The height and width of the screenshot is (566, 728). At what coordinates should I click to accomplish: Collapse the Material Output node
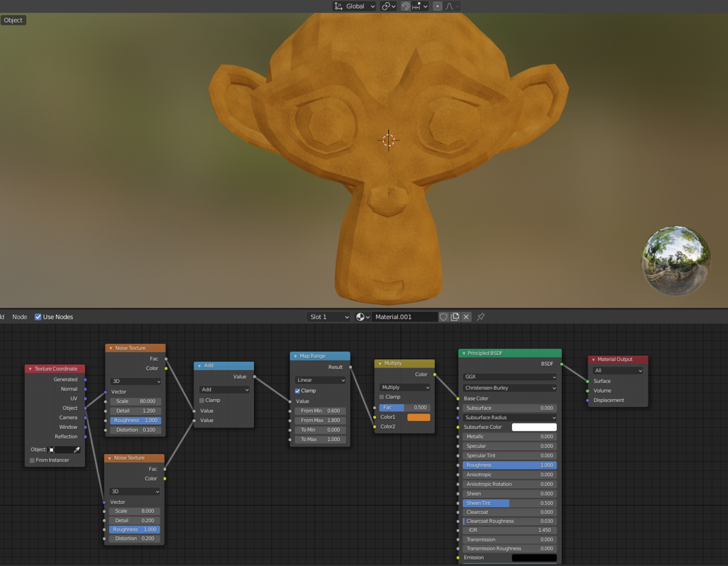[x=593, y=359]
